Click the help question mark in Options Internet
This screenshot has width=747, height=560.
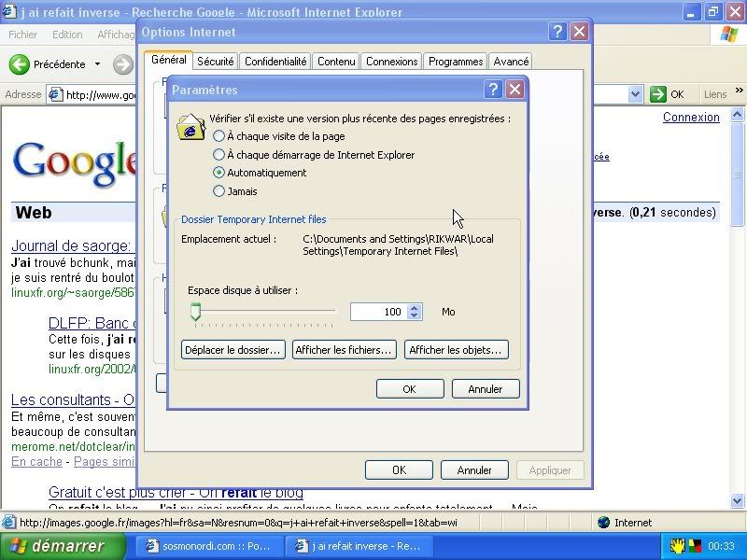(557, 32)
